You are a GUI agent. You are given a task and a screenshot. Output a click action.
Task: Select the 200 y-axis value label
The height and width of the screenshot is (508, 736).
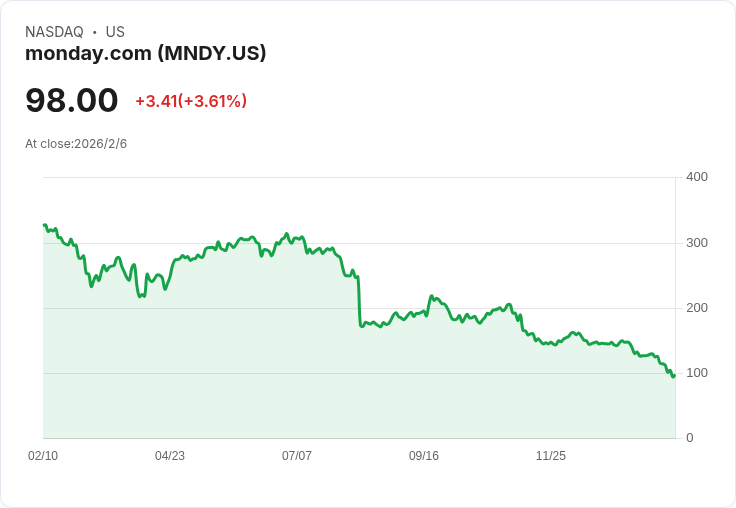coord(697,308)
